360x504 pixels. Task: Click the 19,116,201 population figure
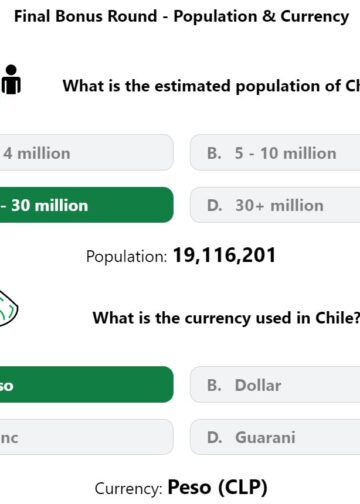[224, 255]
